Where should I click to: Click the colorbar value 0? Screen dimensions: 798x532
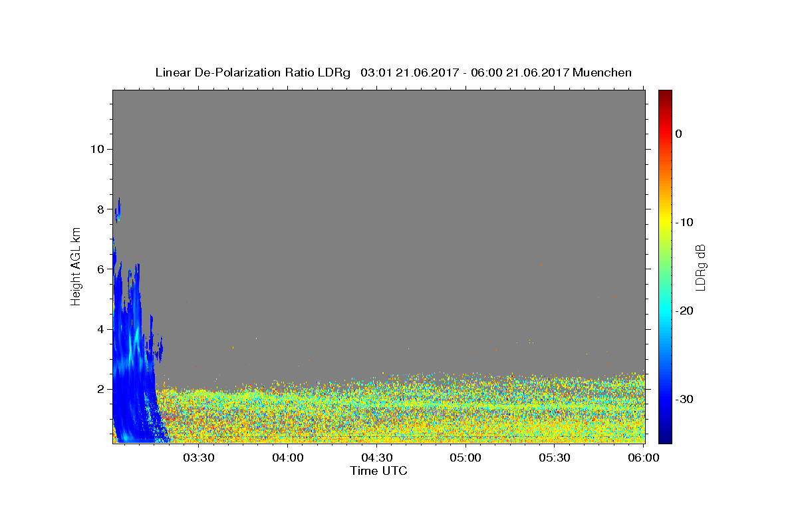[678, 134]
